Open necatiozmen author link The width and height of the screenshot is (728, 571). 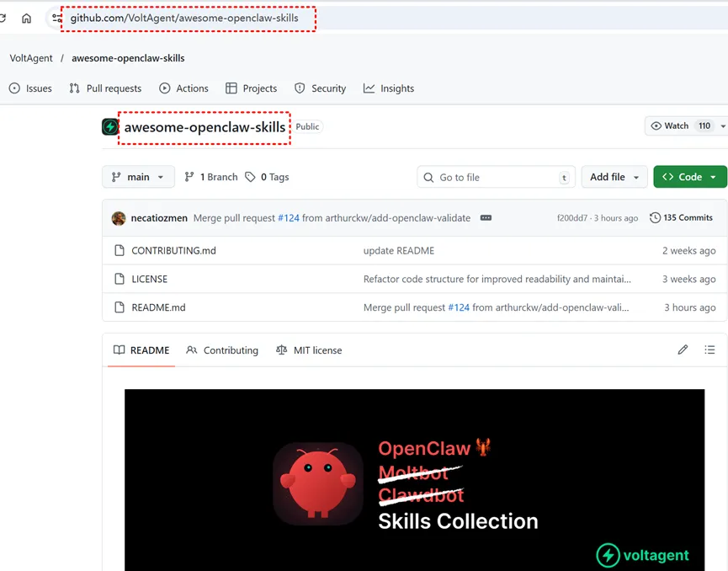[159, 218]
